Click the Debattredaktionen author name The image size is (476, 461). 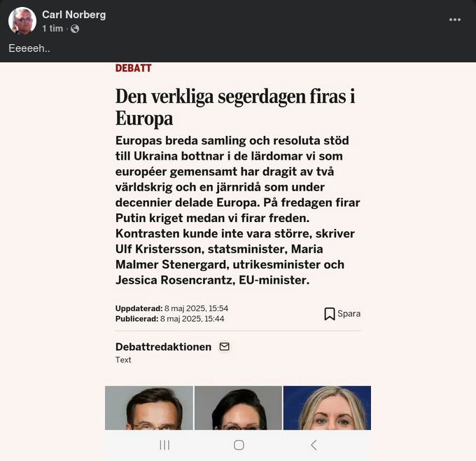click(x=163, y=347)
